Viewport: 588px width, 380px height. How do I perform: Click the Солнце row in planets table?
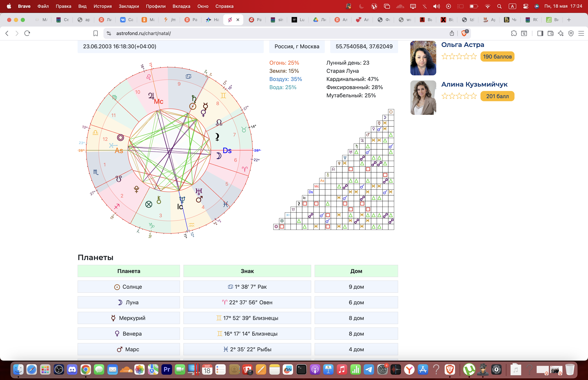(x=238, y=287)
